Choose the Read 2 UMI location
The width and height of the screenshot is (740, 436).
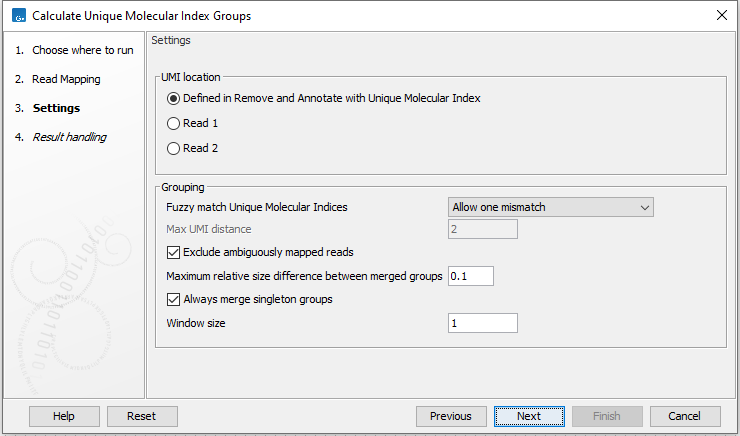tap(174, 148)
